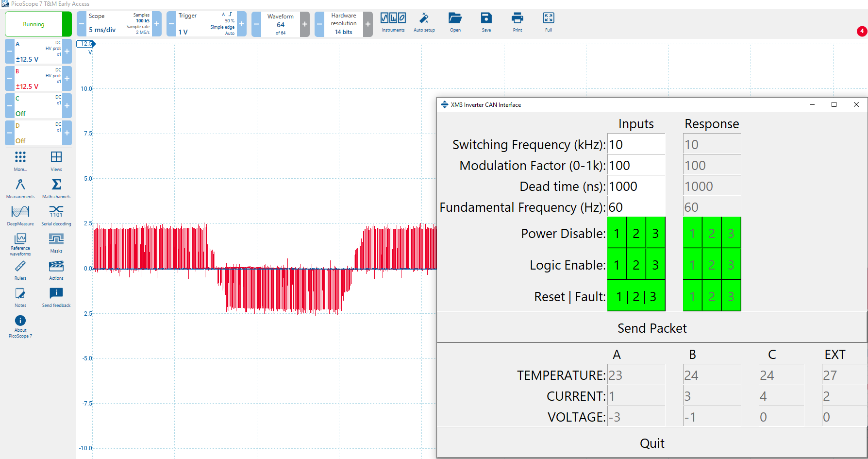This screenshot has width=868, height=459.
Task: Open the Instruments panel
Action: [393, 22]
